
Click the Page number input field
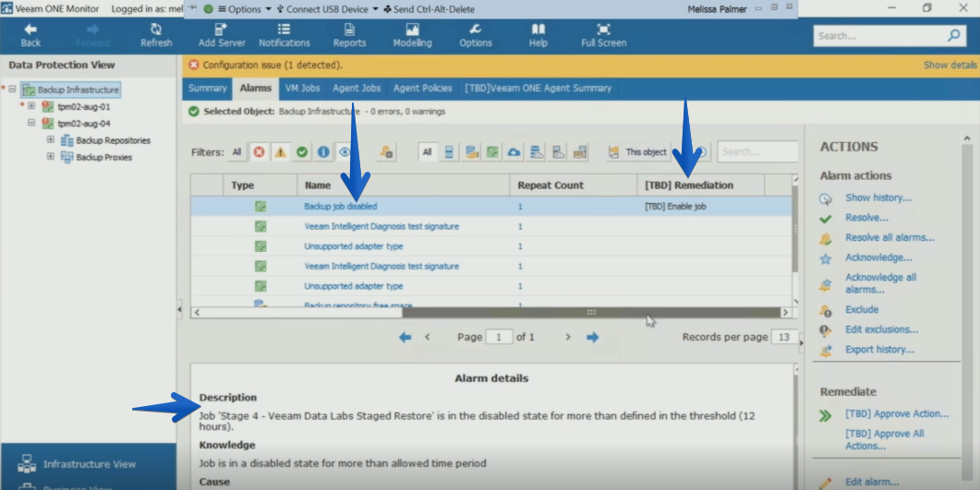click(499, 337)
